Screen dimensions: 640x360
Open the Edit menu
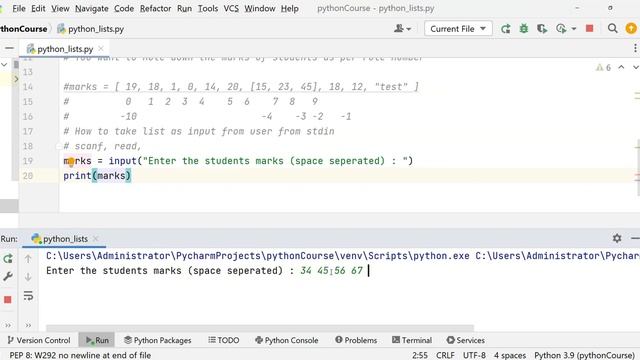point(38,8)
